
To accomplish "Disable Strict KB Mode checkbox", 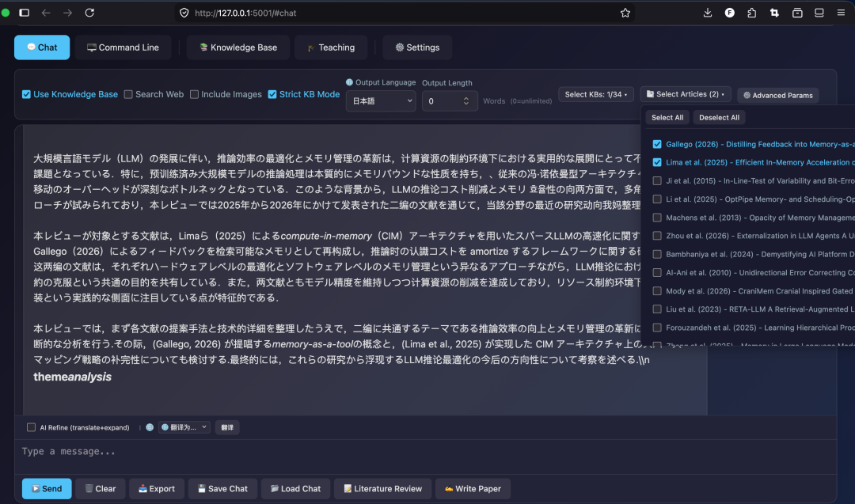I will point(272,94).
